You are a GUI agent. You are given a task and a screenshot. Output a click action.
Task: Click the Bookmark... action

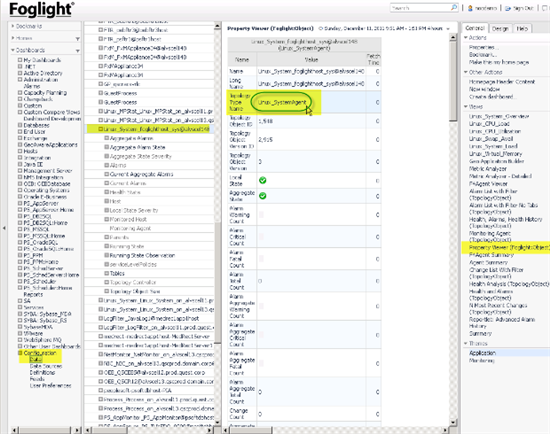tap(483, 55)
